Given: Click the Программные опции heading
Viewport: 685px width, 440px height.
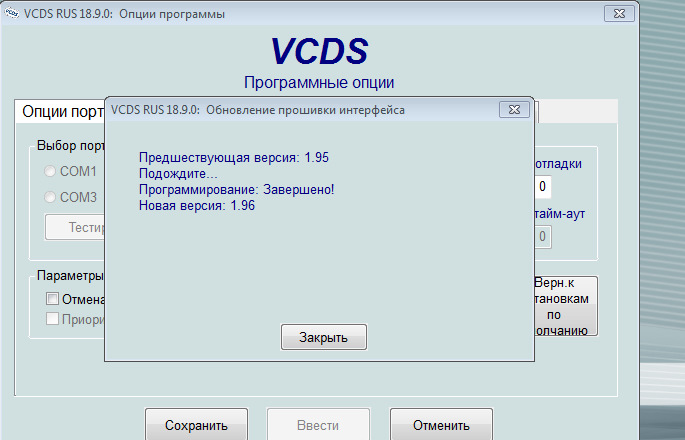Looking at the screenshot, I should click(319, 83).
